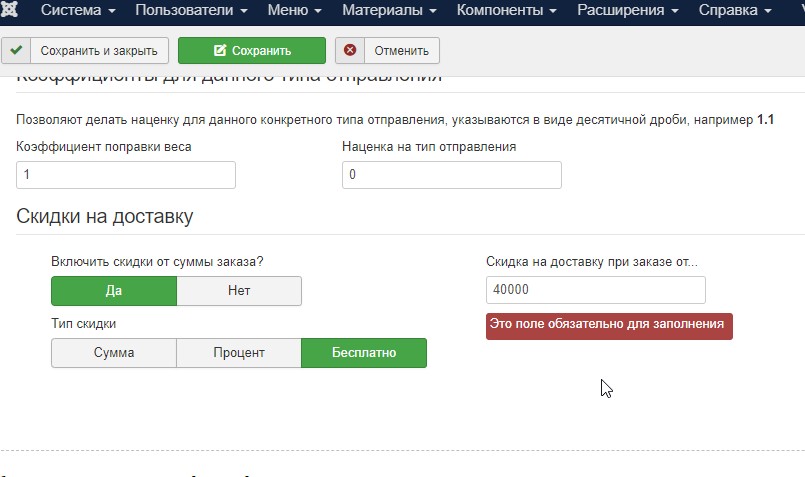Screen dimensions: 805x477
Task: Select Да to enable order discounts
Action: click(x=113, y=291)
